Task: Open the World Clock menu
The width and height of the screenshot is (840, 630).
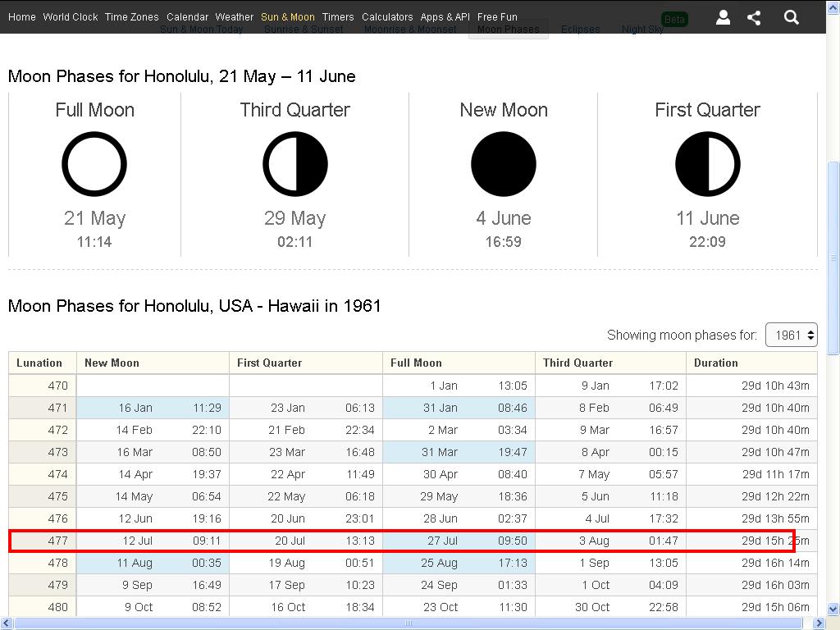Action: [70, 16]
